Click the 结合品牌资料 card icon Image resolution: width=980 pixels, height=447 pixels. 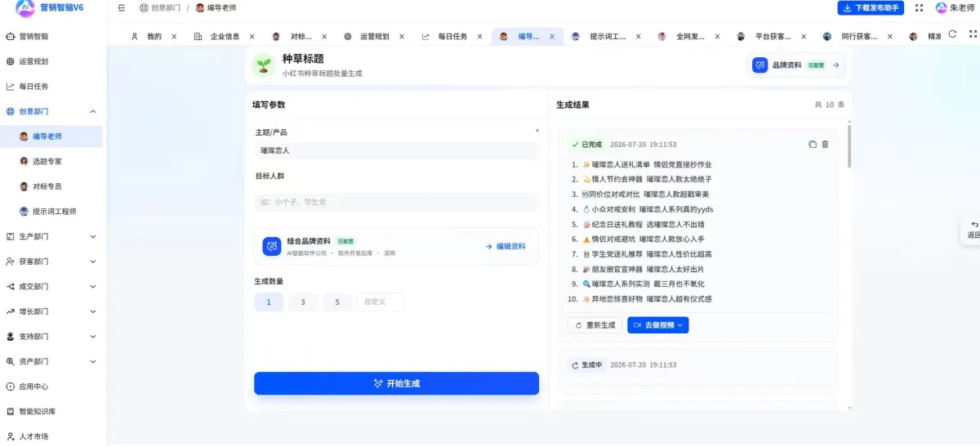pos(272,246)
